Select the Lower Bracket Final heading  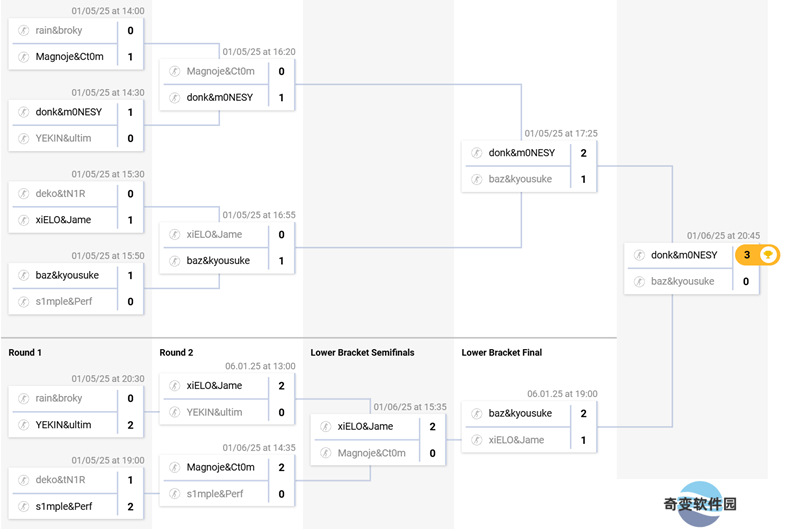point(502,352)
